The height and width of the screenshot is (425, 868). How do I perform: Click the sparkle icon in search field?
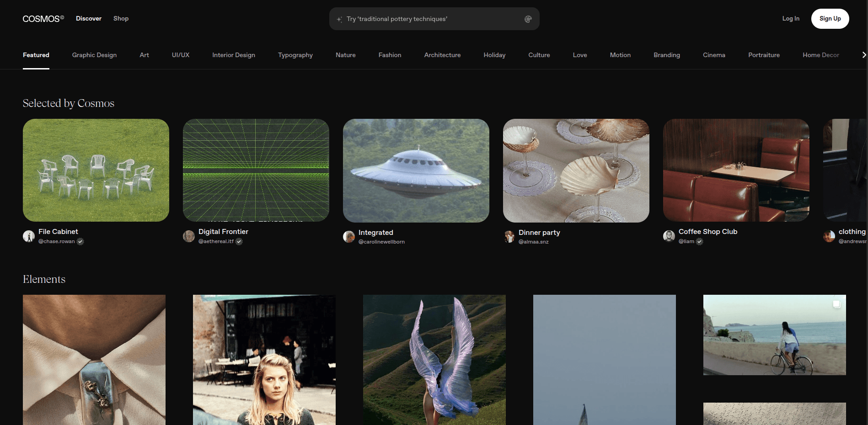pos(339,19)
